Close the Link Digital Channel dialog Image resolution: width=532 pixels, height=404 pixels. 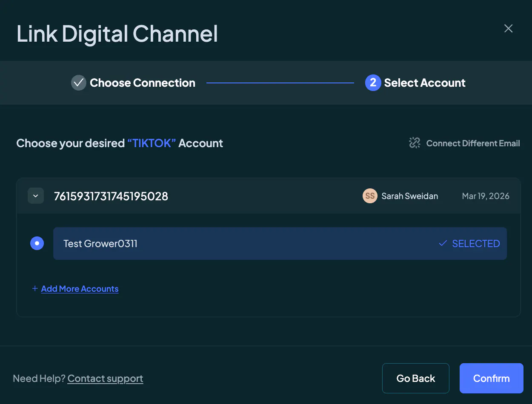pos(508,28)
